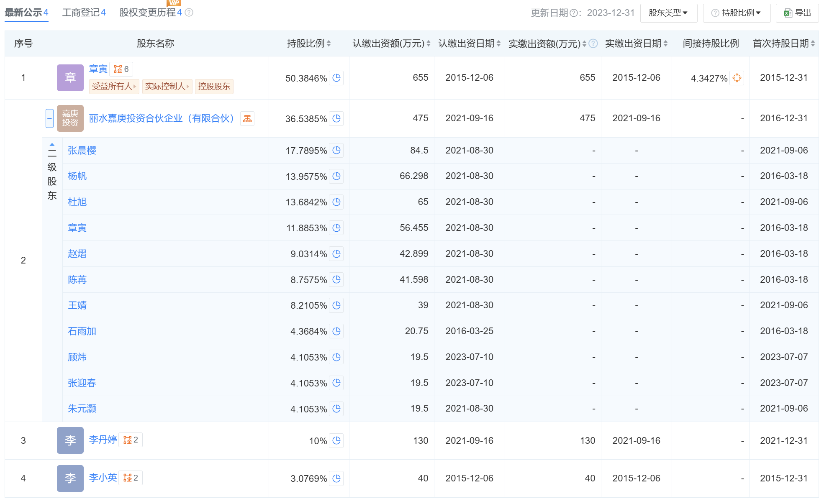Click indirect holding icon beside 4.3427%
Viewport: 824px width, 504px height.
point(737,78)
